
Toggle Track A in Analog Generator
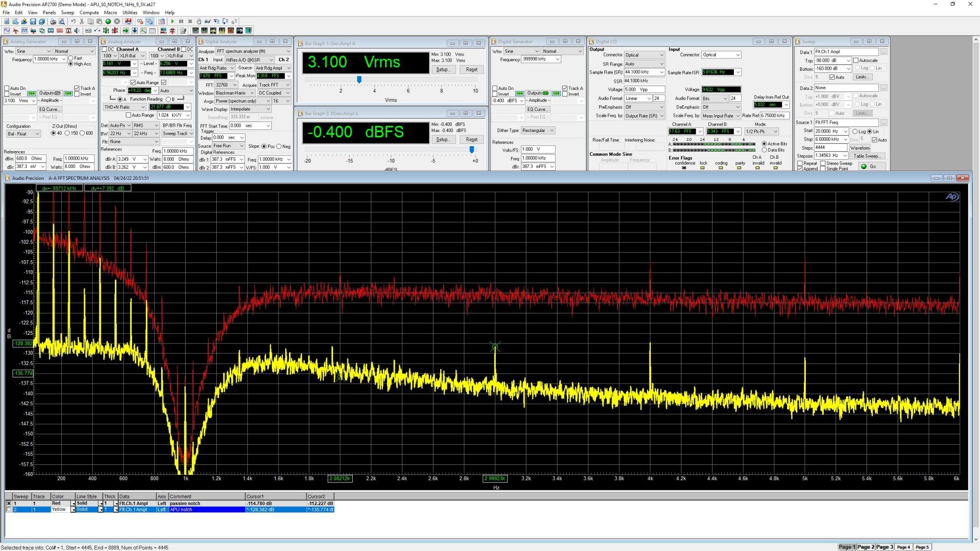77,88
